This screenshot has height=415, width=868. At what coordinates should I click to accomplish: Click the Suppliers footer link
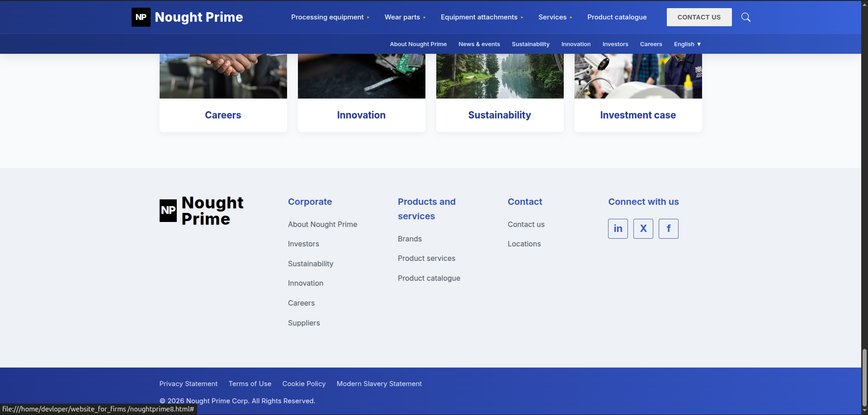304,323
